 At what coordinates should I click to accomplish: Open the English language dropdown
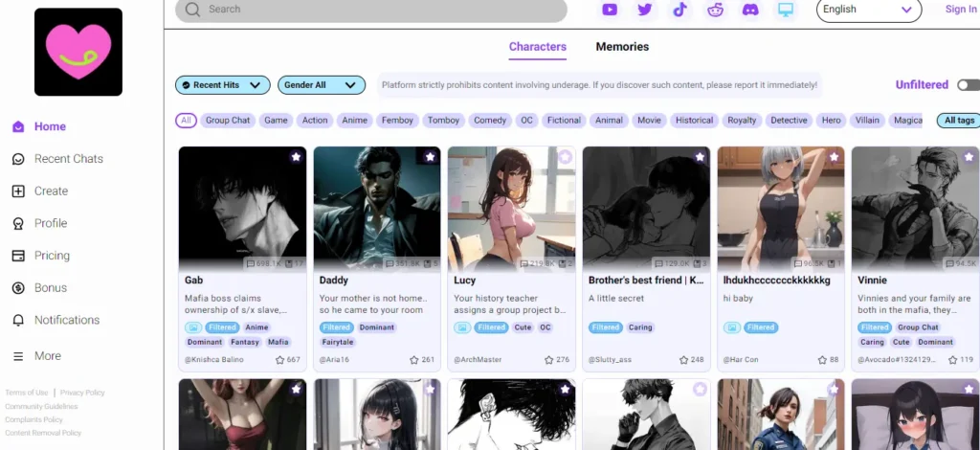(869, 10)
